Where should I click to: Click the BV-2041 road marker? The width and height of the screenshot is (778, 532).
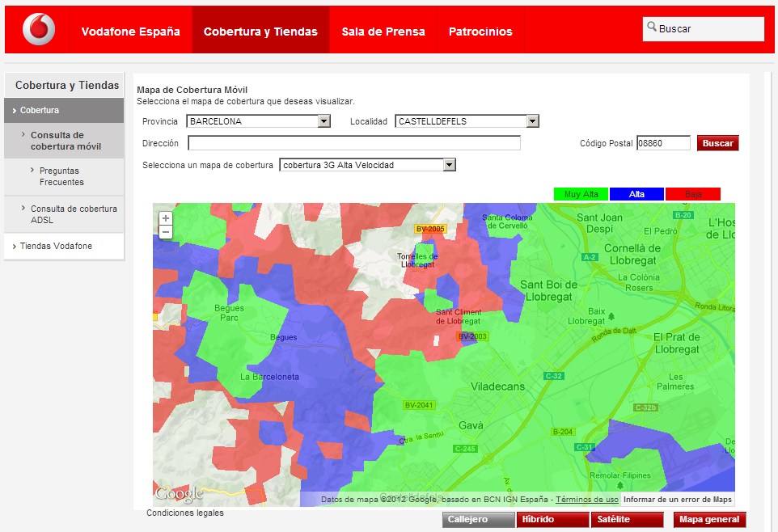pos(419,405)
